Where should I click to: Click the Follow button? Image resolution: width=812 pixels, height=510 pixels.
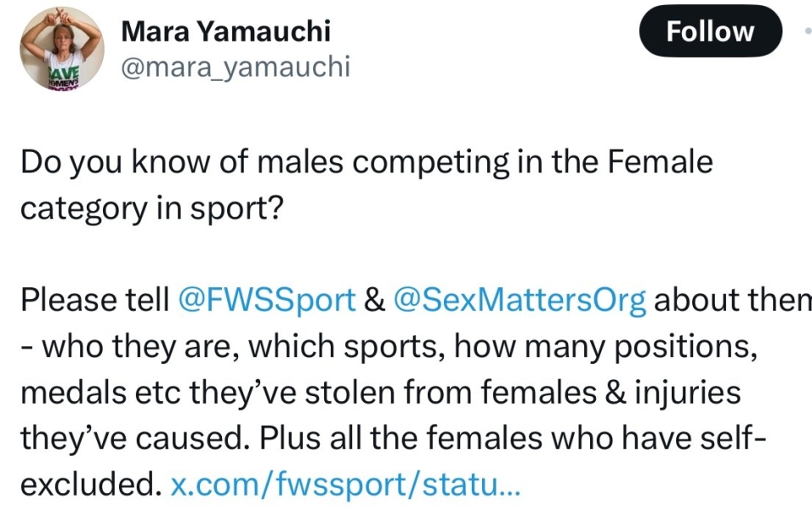point(710,31)
